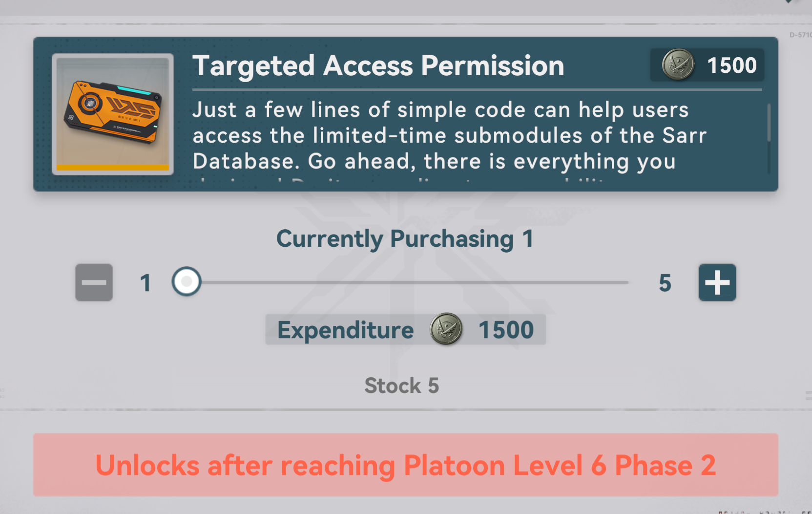The image size is (812, 514).
Task: Click the Expenditure 1500 amount
Action: pyautogui.click(x=506, y=330)
